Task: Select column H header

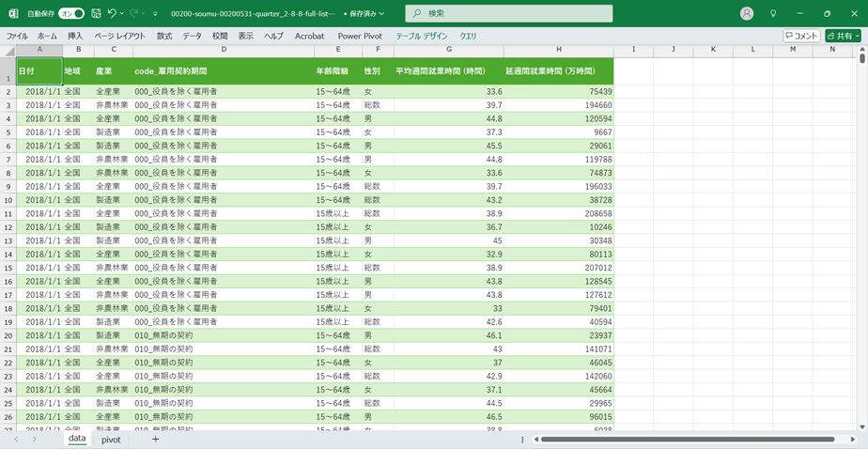Action: pyautogui.click(x=558, y=50)
